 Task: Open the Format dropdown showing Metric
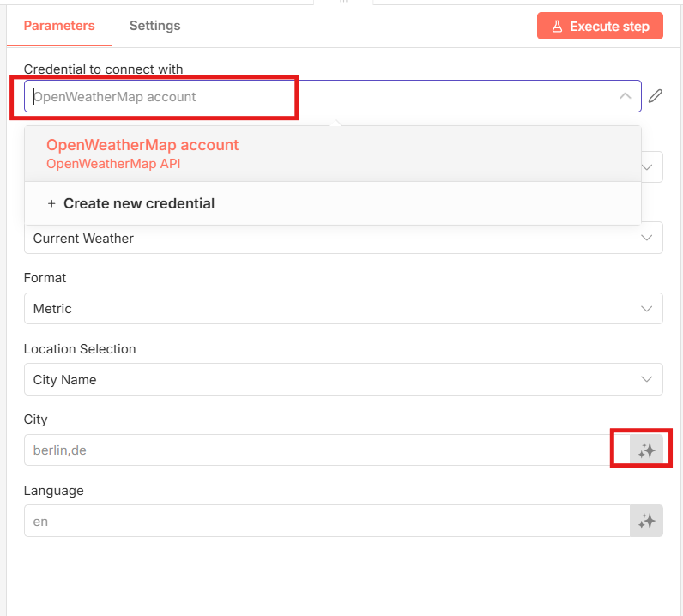(x=343, y=309)
